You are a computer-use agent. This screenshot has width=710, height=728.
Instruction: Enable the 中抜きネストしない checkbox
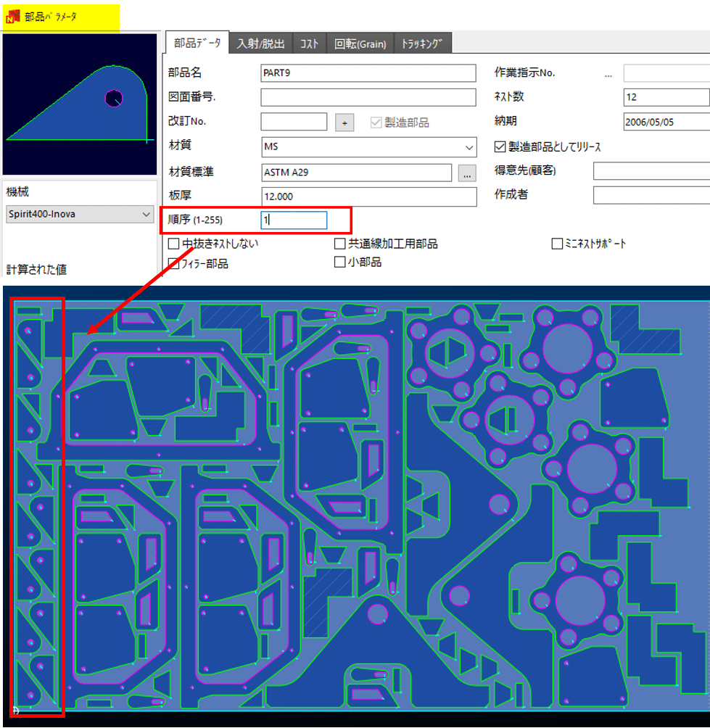tap(173, 244)
